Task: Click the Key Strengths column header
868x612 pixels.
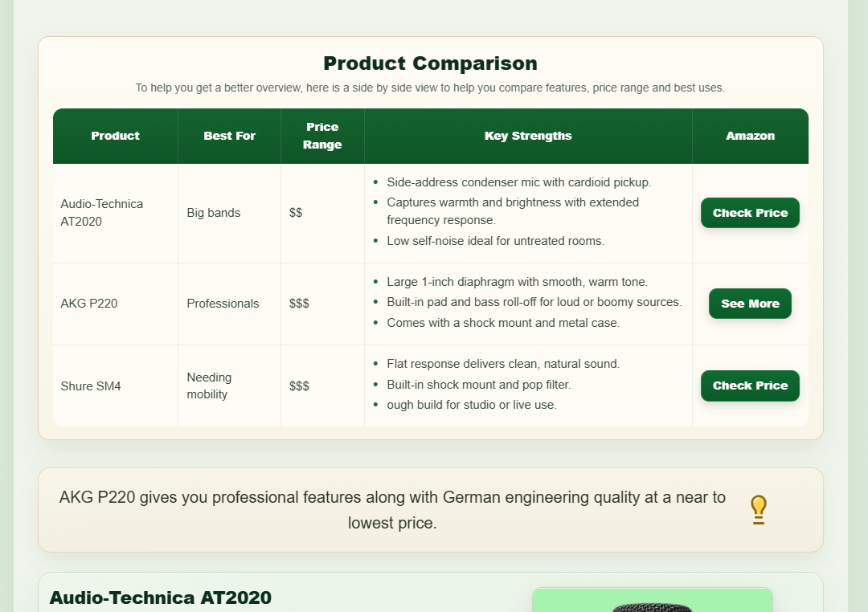Action: (528, 136)
